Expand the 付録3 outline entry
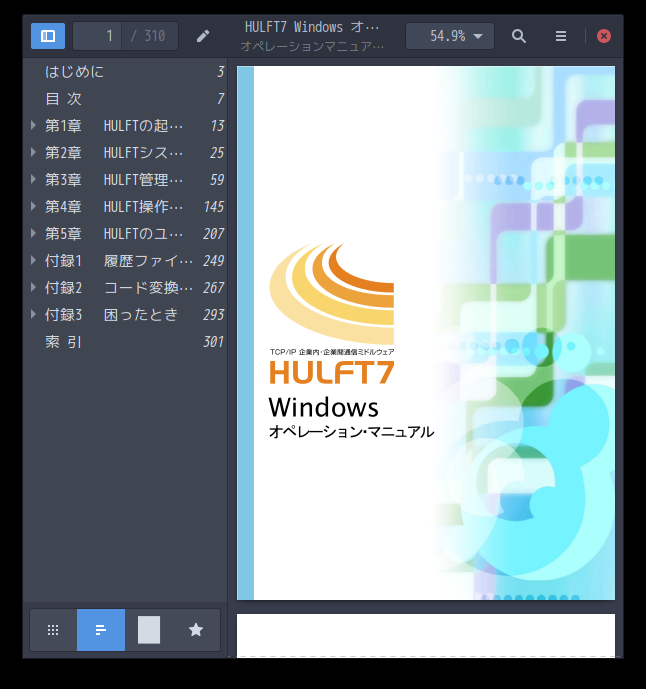Viewport: 646px width, 689px height. (x=33, y=315)
